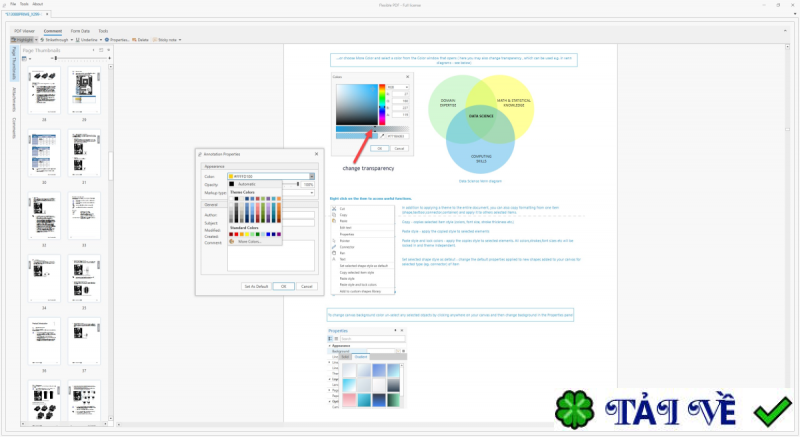
Task: Open page 28 thumbnail
Action: click(44, 90)
